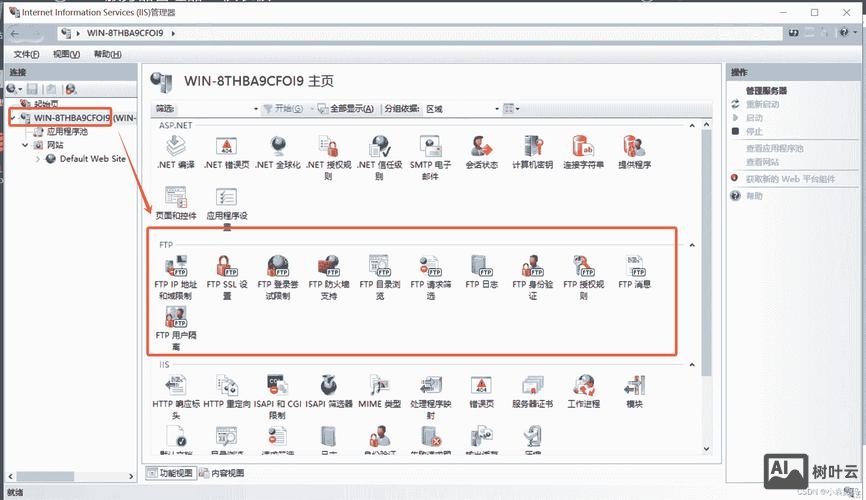Image resolution: width=866 pixels, height=500 pixels.
Task: Open the MIME 类型 feature
Action: (x=379, y=391)
